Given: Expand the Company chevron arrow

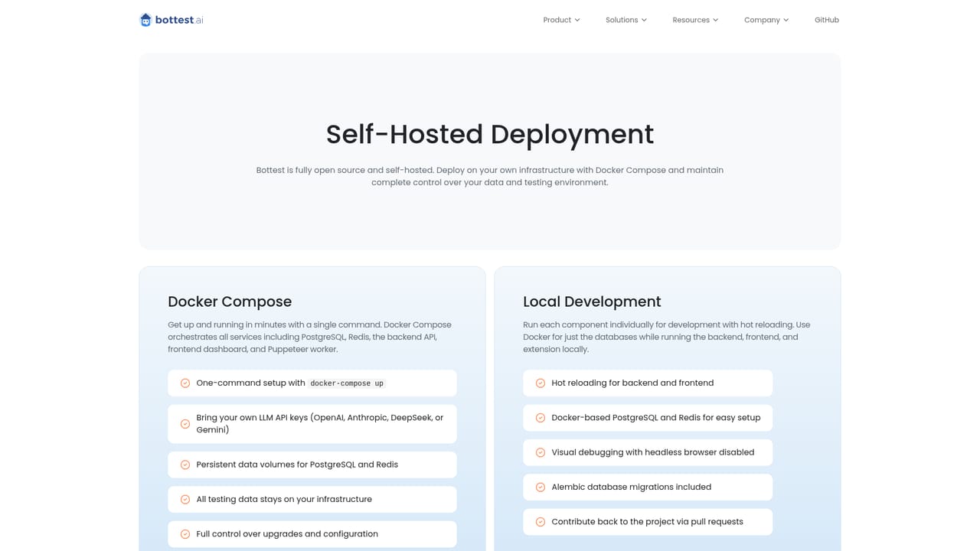Looking at the screenshot, I should (786, 20).
